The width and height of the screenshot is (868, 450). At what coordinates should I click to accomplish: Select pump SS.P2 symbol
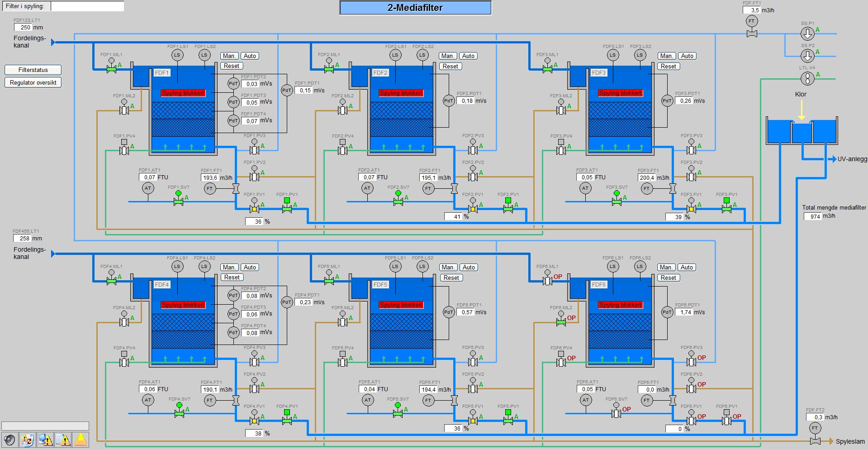[x=807, y=56]
